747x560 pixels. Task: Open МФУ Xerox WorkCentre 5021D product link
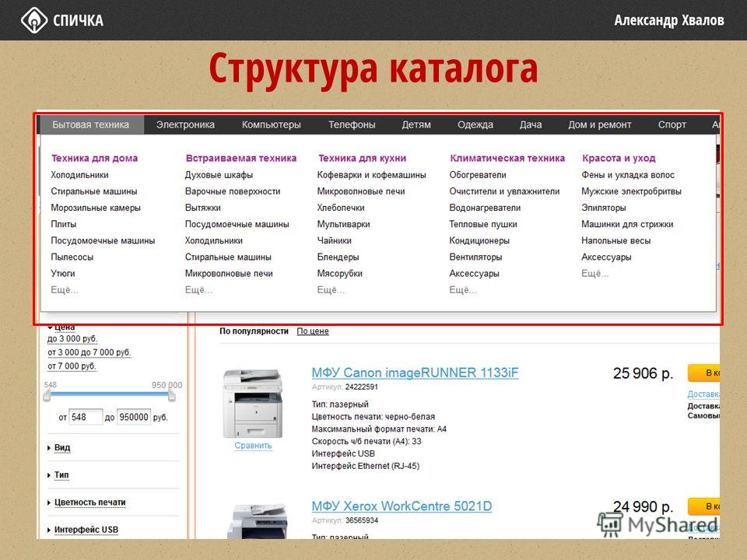[402, 506]
